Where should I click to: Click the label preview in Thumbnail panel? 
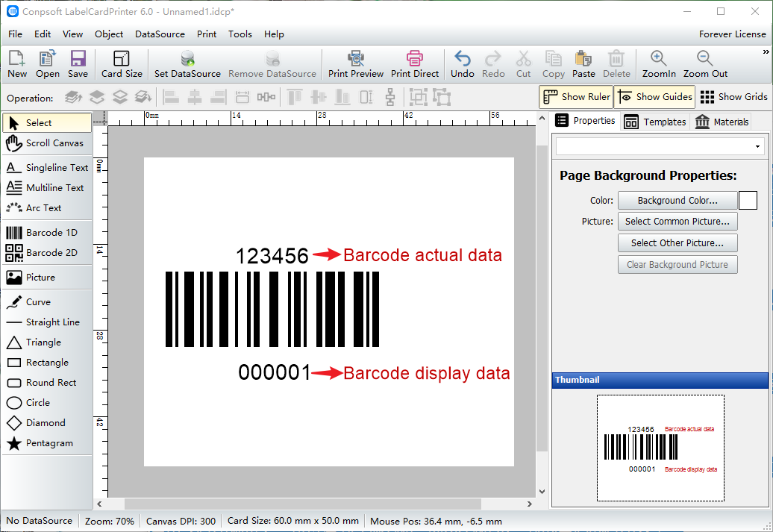tap(660, 448)
